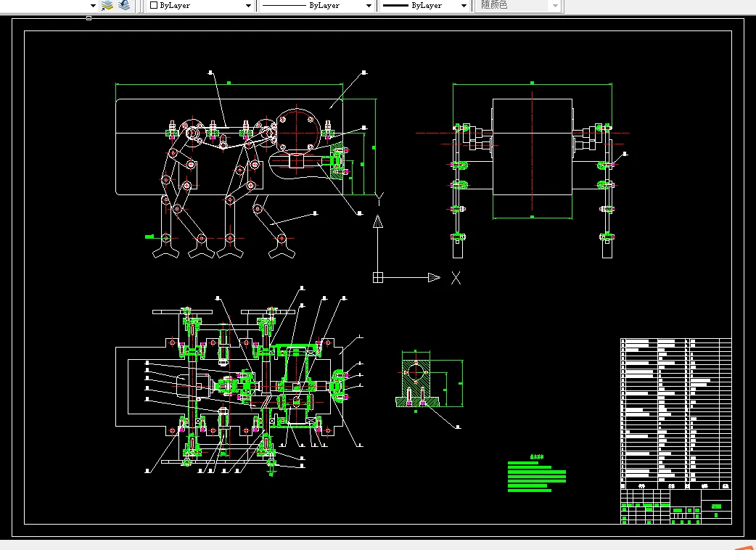Click the Layer Previous icon

pyautogui.click(x=124, y=5)
